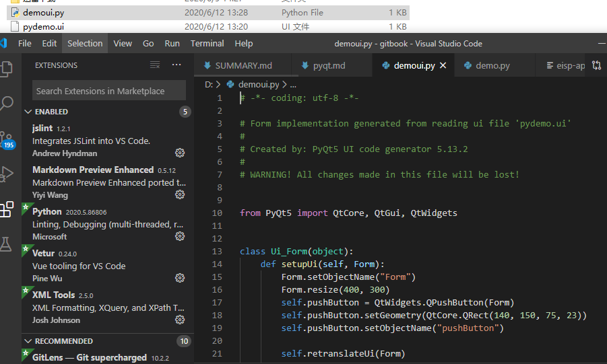Click the RECOMMENDED count badge 10
The height and width of the screenshot is (364, 607).
click(x=185, y=341)
